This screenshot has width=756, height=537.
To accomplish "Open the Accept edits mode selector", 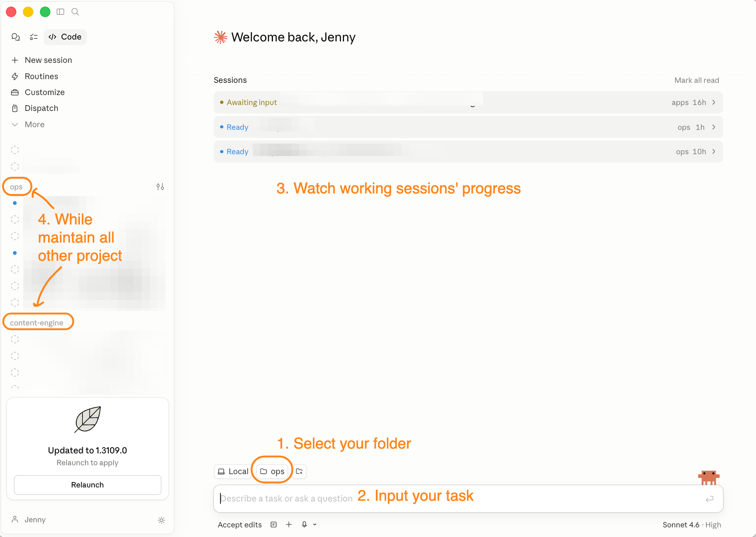I will pyautogui.click(x=240, y=524).
